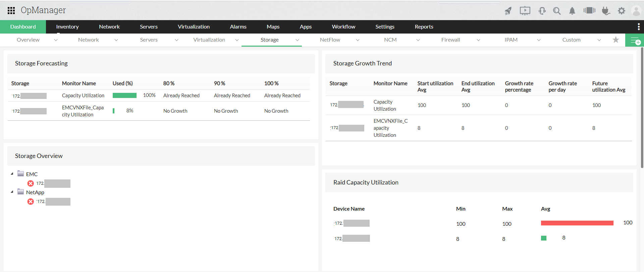
Task: Click the star favorite dashboard icon
Action: pyautogui.click(x=616, y=40)
